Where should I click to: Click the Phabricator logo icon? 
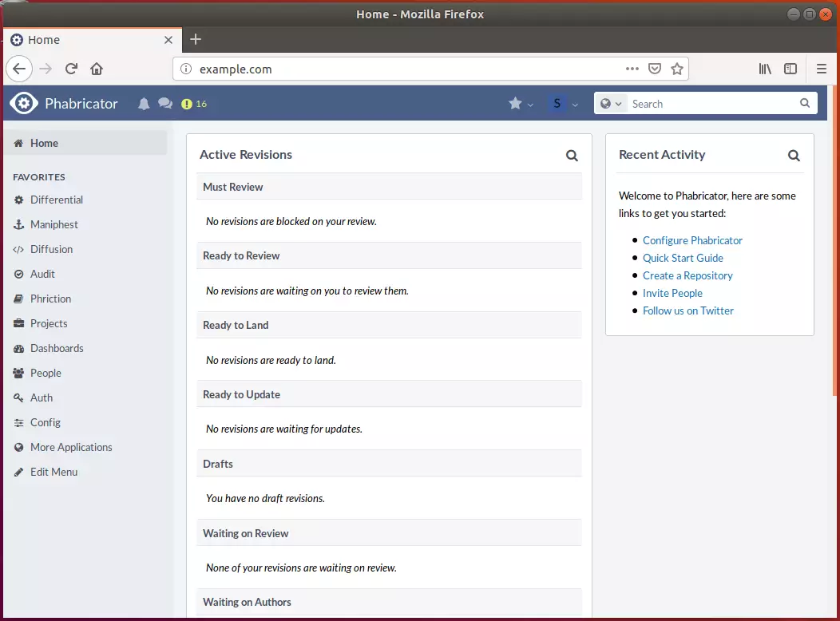24,103
